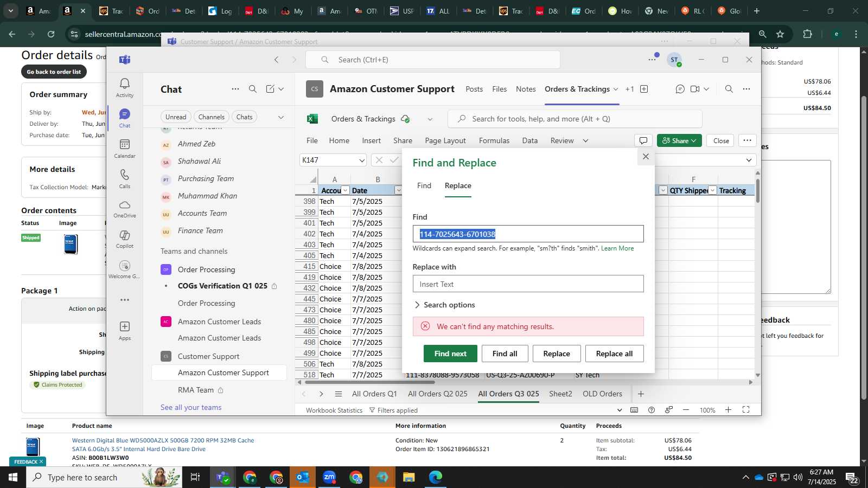Open Excel help icon in status bar
Image resolution: width=868 pixels, height=488 pixels.
pos(652,410)
